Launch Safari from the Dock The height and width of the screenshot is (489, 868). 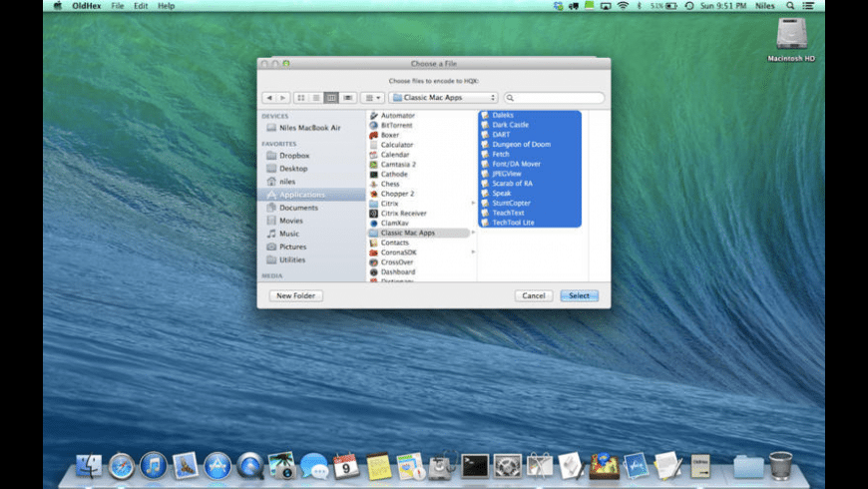122,466
